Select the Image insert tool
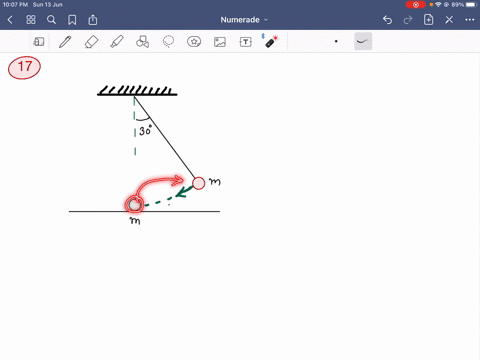480x360 pixels. click(220, 42)
